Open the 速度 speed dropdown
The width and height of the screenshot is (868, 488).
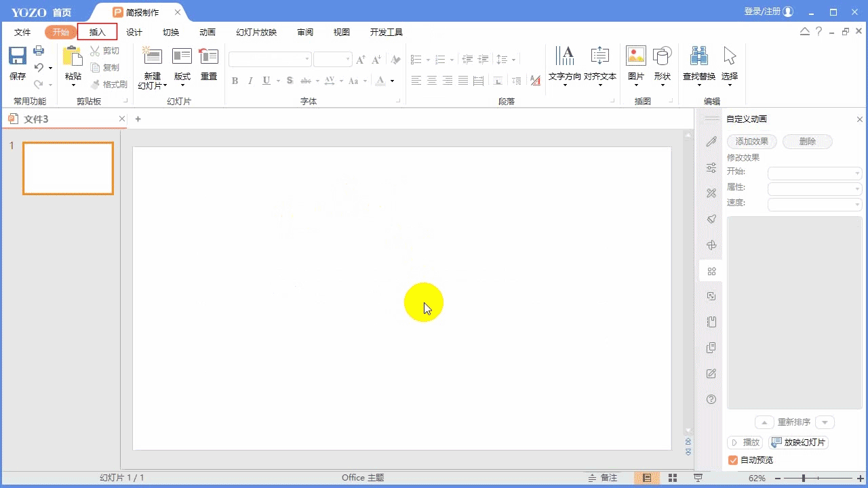[814, 204]
